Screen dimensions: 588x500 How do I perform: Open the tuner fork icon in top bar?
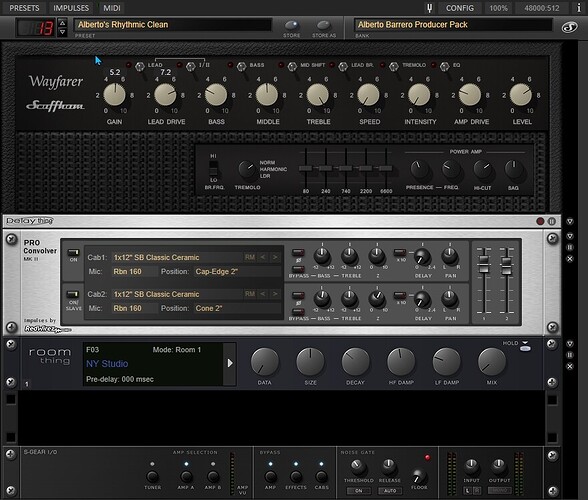pyautogui.click(x=429, y=8)
